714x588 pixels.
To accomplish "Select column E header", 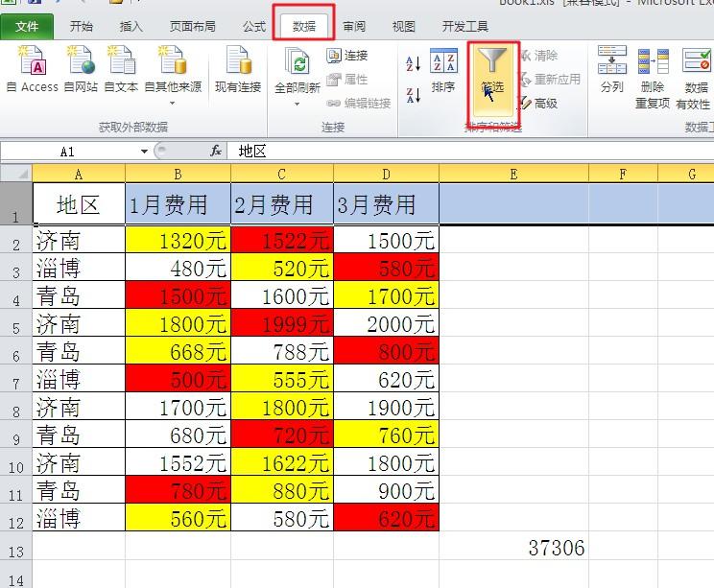I will pos(513,174).
